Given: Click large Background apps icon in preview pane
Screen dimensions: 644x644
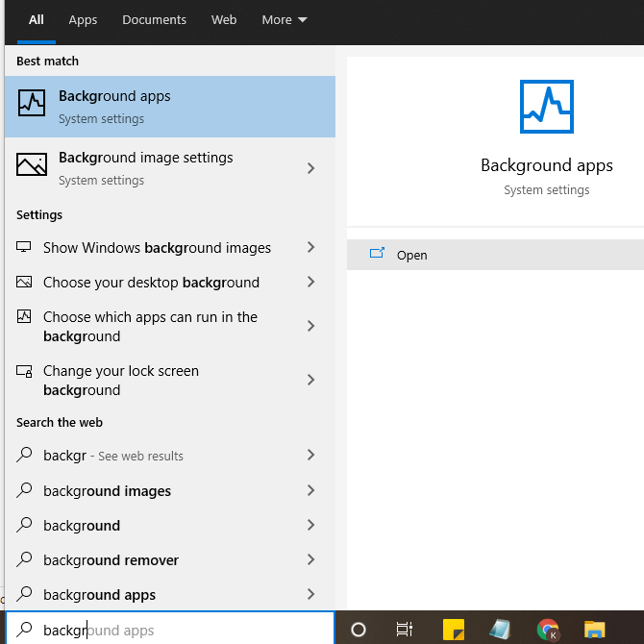Looking at the screenshot, I should coord(547,107).
